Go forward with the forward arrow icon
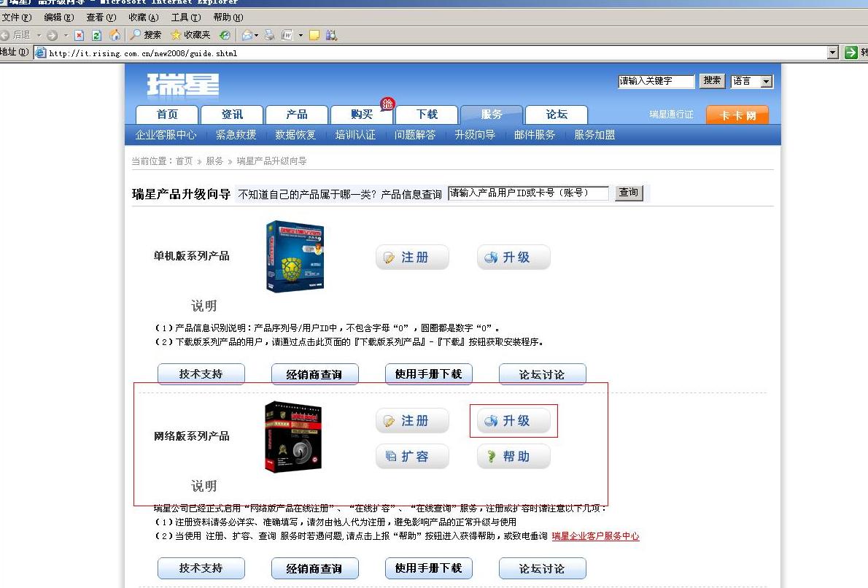868x588 pixels. tap(53, 36)
